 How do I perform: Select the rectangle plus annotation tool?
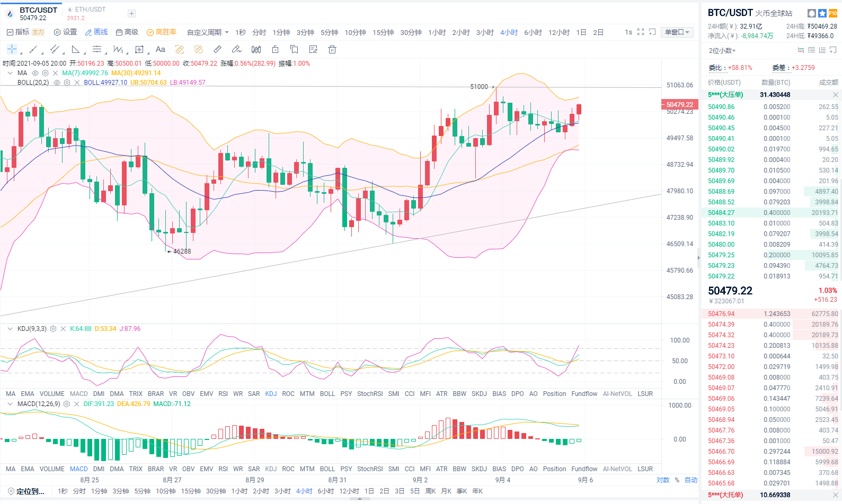point(139,49)
